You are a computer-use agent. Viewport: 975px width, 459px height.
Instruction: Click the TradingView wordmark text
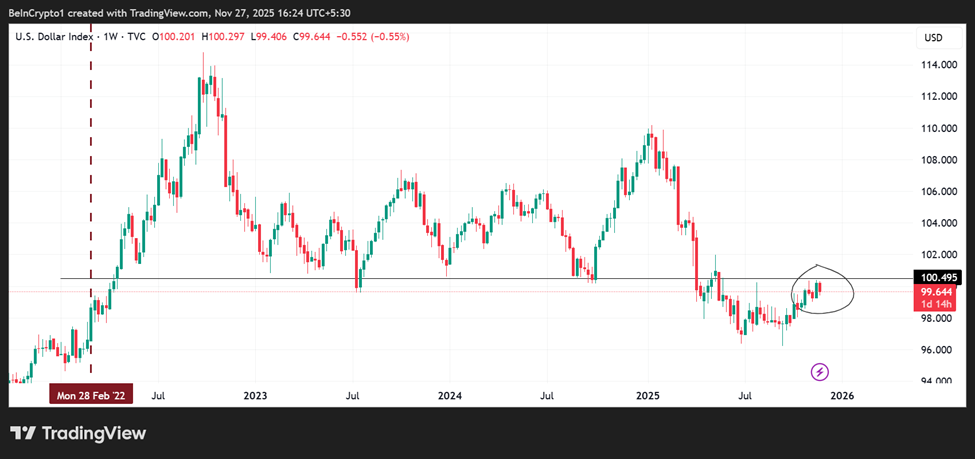(x=92, y=433)
